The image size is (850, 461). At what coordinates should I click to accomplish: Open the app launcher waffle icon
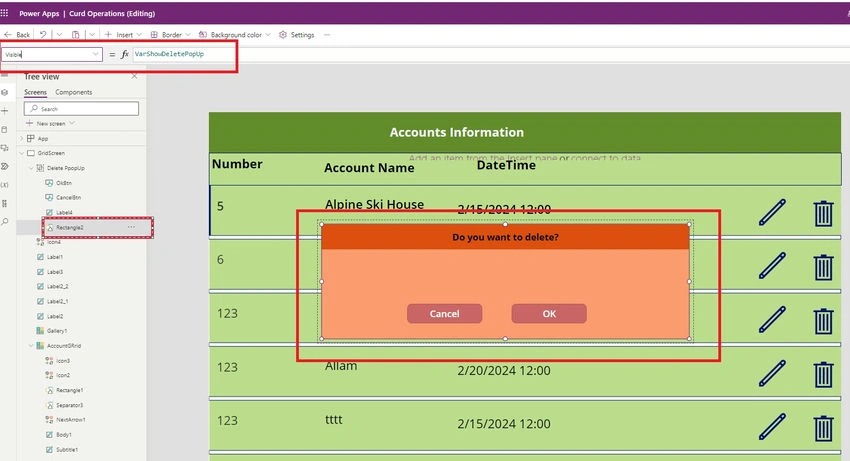coord(4,12)
